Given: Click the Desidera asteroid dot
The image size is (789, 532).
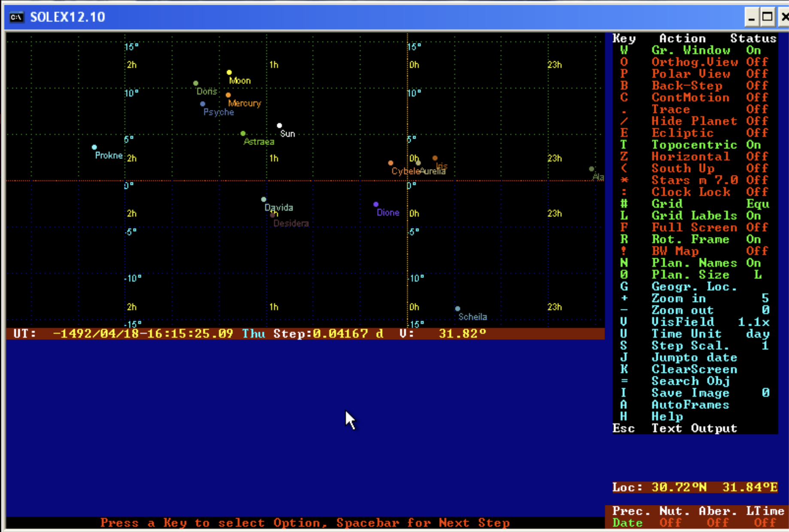Looking at the screenshot, I should [x=272, y=215].
